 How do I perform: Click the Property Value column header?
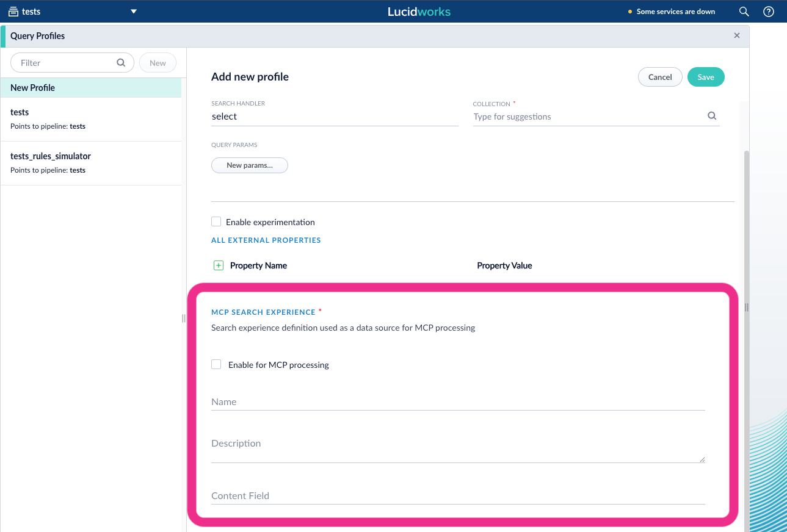click(x=504, y=265)
